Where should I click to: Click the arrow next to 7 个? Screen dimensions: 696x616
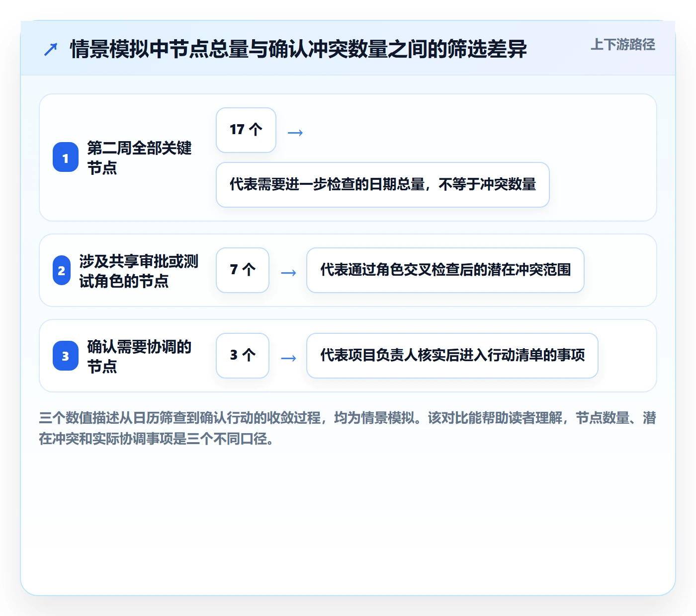(x=288, y=273)
